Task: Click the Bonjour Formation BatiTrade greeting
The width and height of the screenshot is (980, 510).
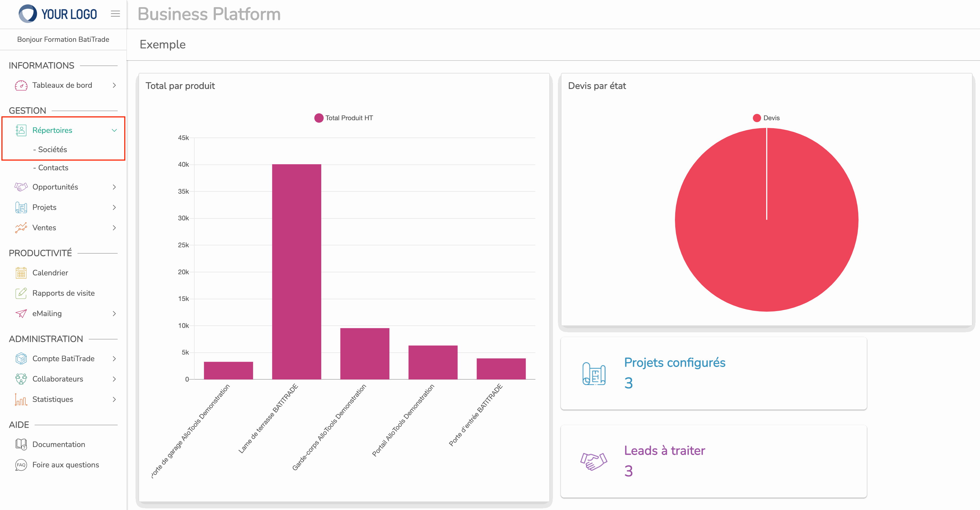Action: (63, 39)
